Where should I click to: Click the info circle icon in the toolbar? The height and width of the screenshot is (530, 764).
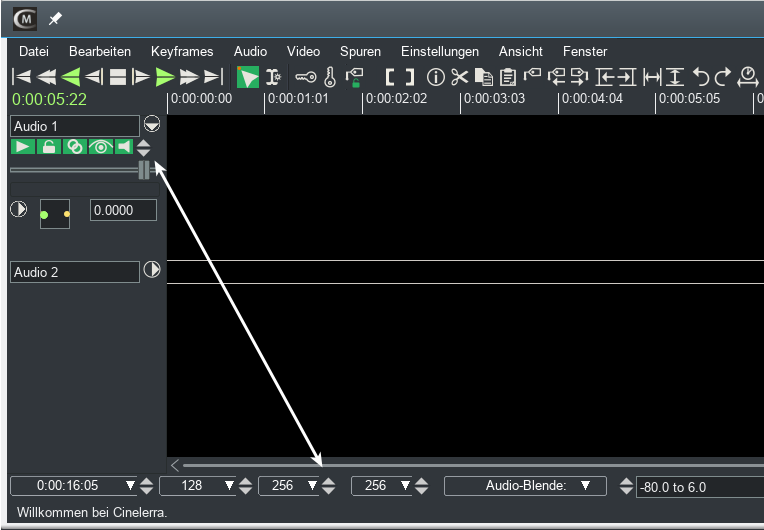click(436, 77)
